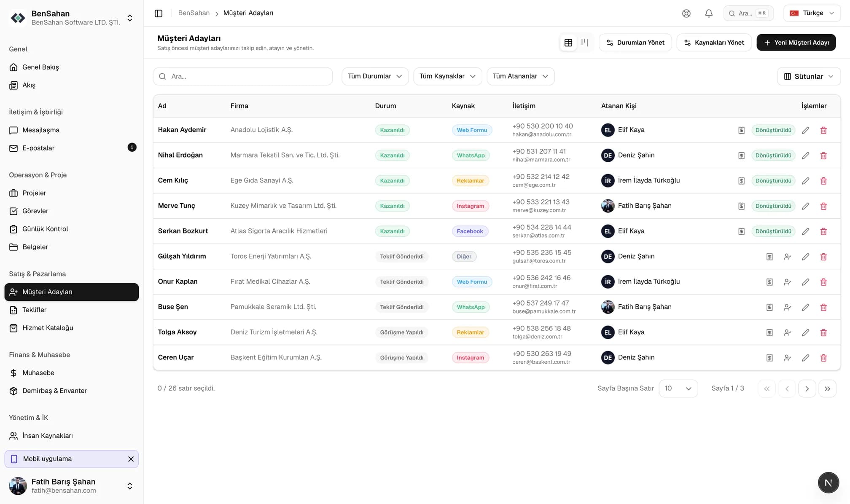Open Genel Bakış in sidebar
The width and height of the screenshot is (850, 504).
[72, 67]
